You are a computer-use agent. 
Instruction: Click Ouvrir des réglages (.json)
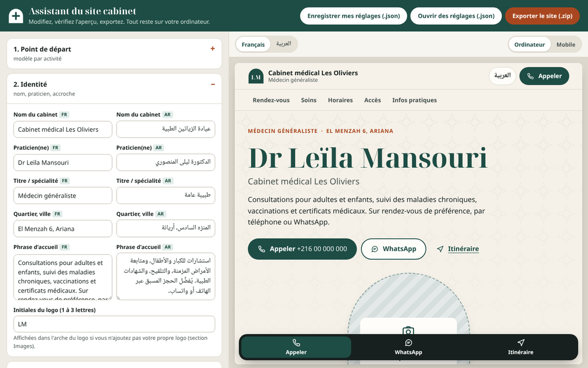coord(456,16)
